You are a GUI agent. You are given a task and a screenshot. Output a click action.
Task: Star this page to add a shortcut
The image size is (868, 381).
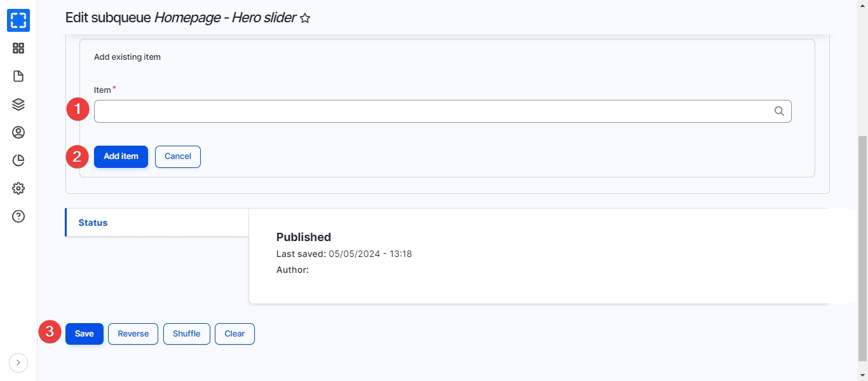pyautogui.click(x=305, y=18)
